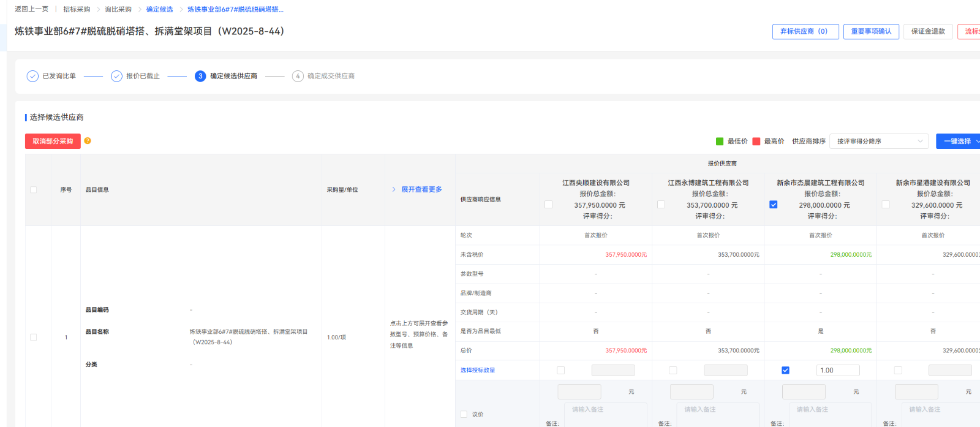The height and width of the screenshot is (427, 980).
Task: Click the green 最低价 legend square
Action: coord(720,142)
